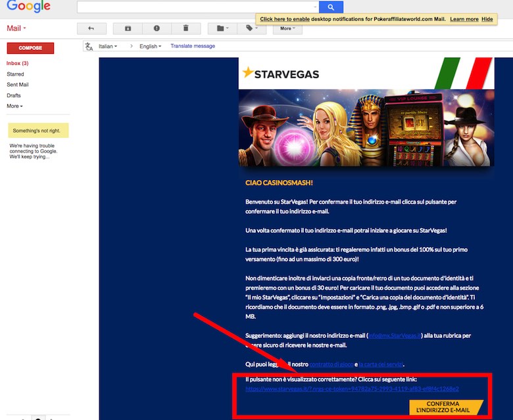Open the Move to folder dropdown

(222, 28)
